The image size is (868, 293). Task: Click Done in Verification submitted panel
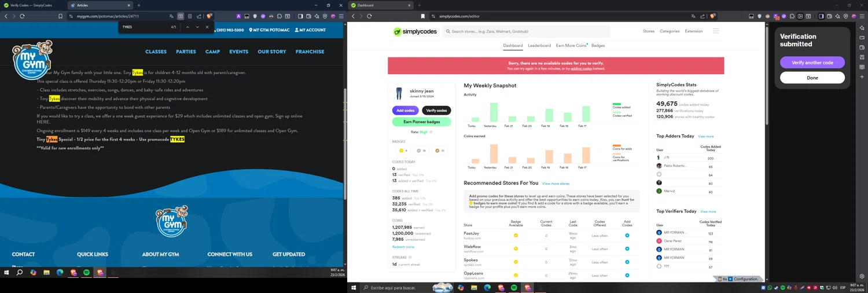[x=812, y=78]
